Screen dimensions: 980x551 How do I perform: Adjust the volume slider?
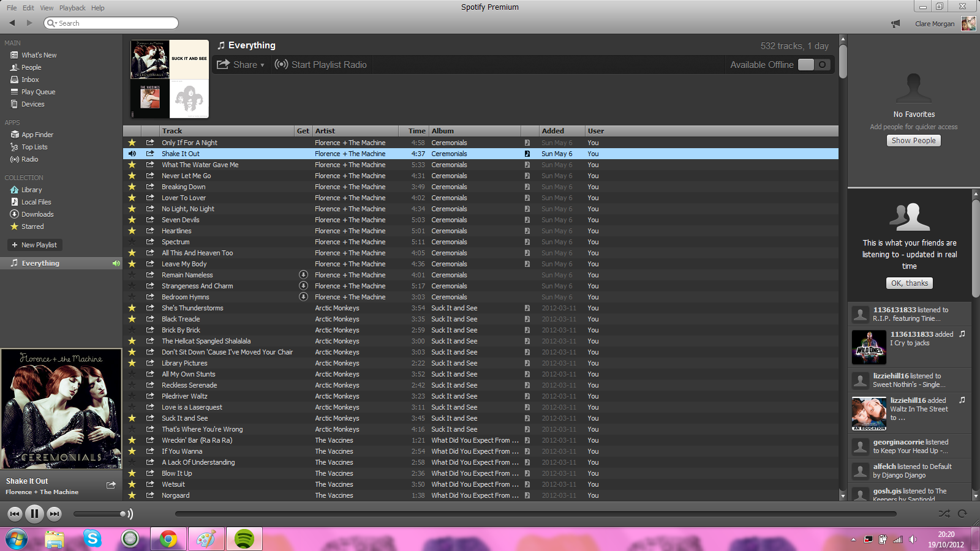(99, 514)
